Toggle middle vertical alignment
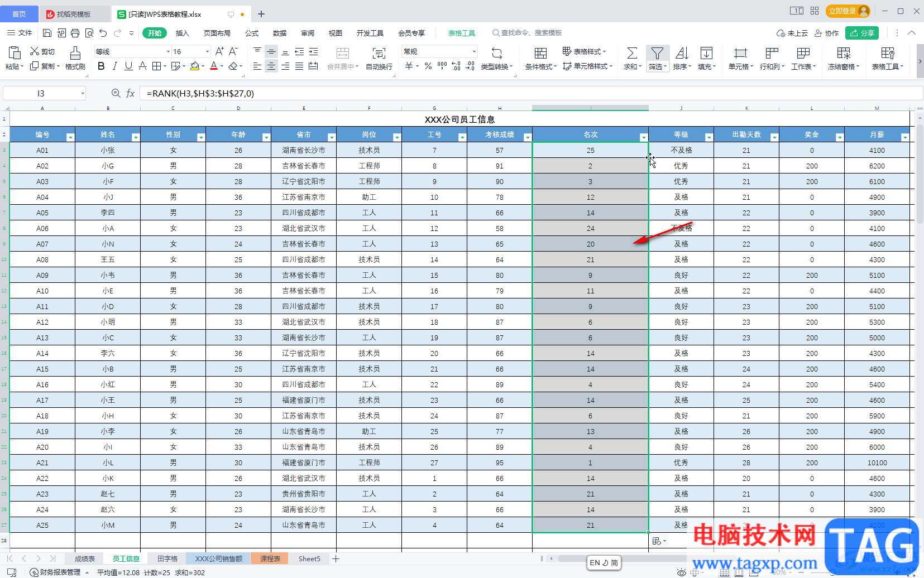Screen dimensions: 924x578 click(x=271, y=51)
